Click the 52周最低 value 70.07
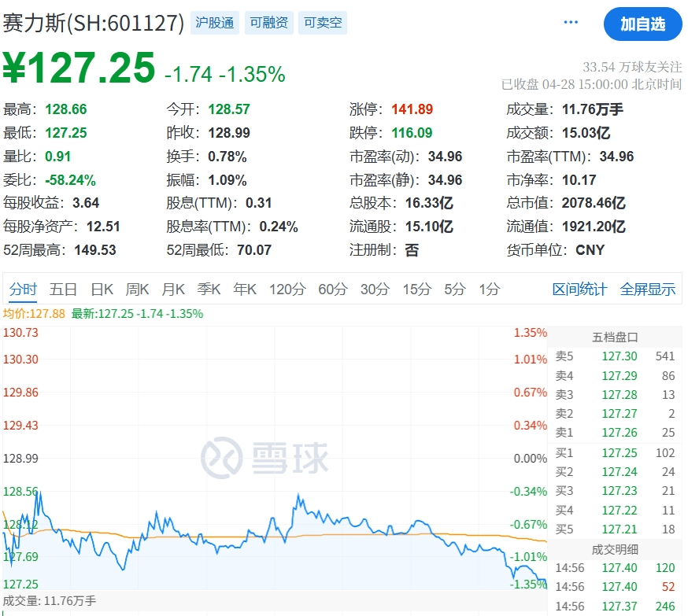This screenshot has width=688, height=616. 254,250
